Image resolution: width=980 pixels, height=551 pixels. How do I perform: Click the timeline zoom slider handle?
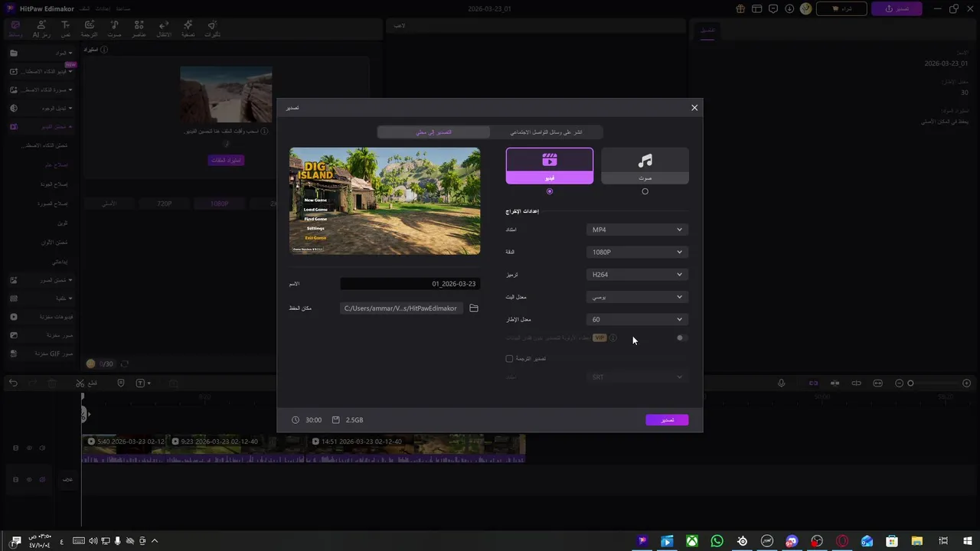pyautogui.click(x=910, y=383)
